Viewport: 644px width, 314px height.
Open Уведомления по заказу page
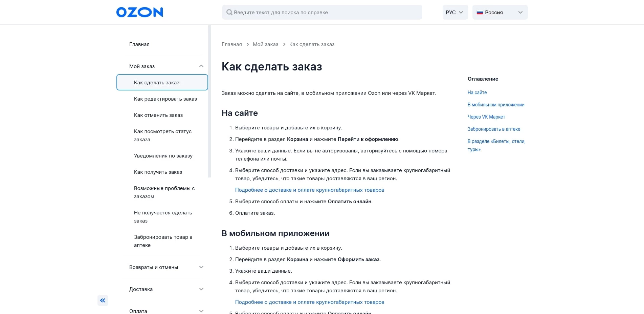coord(163,156)
